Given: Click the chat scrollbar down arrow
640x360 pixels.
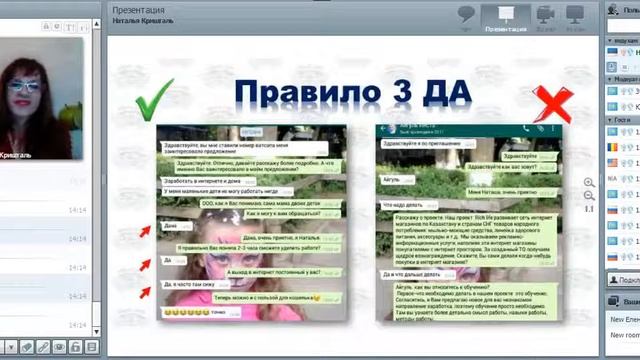Looking at the screenshot, I should coord(96,331).
